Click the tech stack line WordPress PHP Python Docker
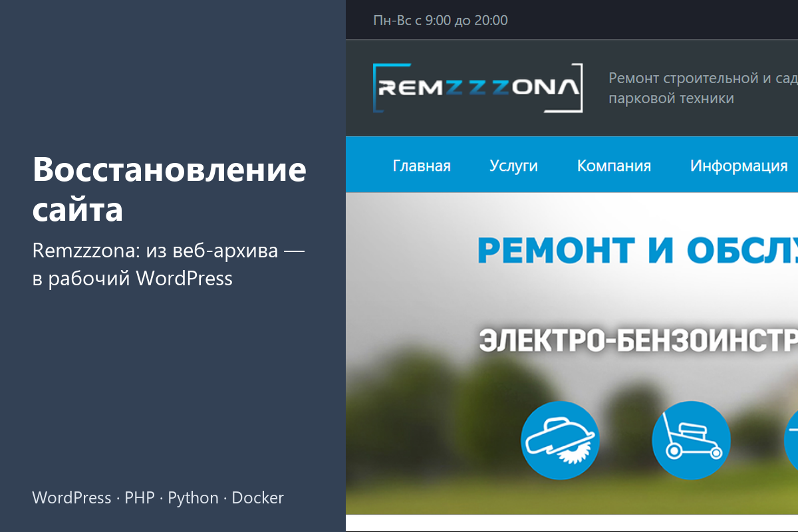This screenshot has width=798, height=532. pyautogui.click(x=158, y=497)
